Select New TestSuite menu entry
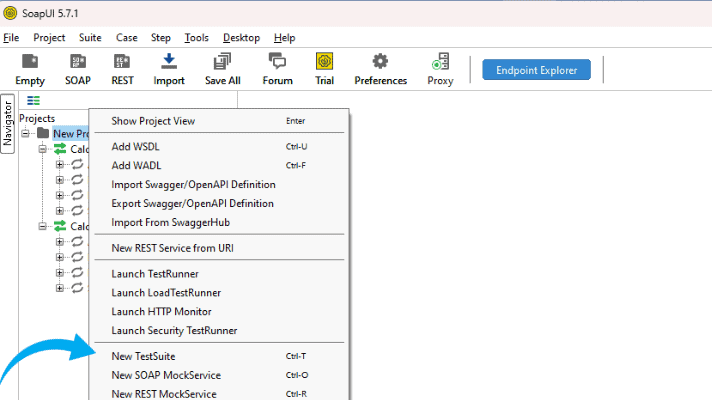 [219, 356]
